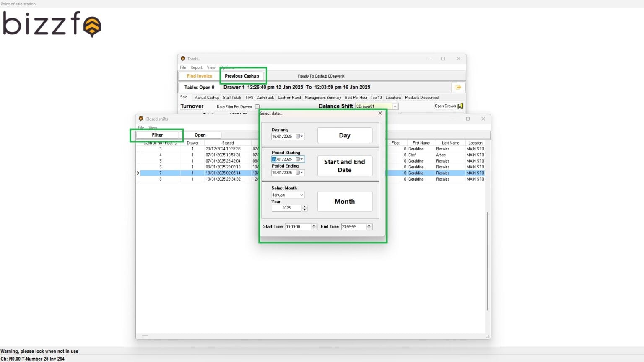Click the calendar icon on Period Ending field
This screenshot has width=644, height=362.
click(x=298, y=173)
